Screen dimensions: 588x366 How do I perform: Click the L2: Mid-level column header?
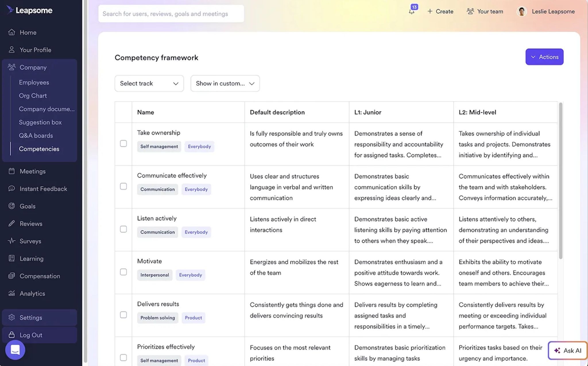coord(477,112)
